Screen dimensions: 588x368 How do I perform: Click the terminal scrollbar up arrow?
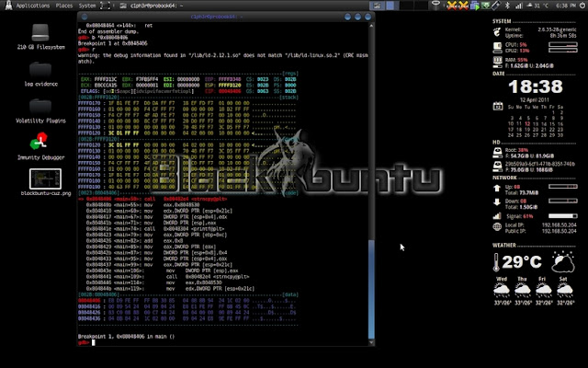(371, 26)
